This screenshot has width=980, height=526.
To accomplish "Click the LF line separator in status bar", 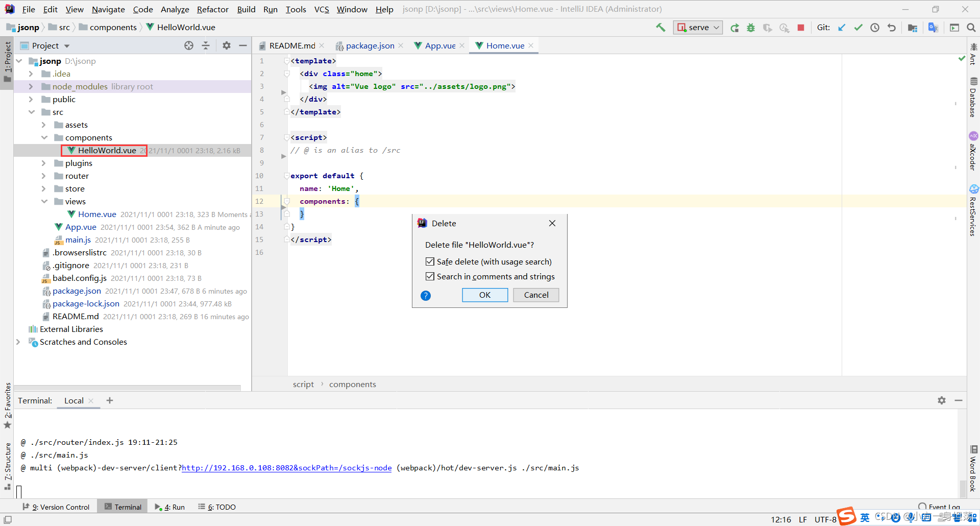I will click(803, 519).
